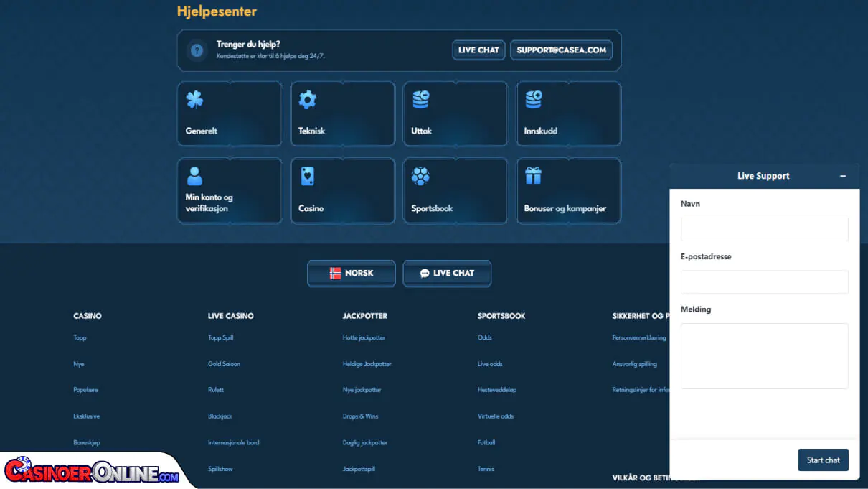Click the Bonuser og kampanjer gift icon
This screenshot has width=868, height=489.
[568, 190]
